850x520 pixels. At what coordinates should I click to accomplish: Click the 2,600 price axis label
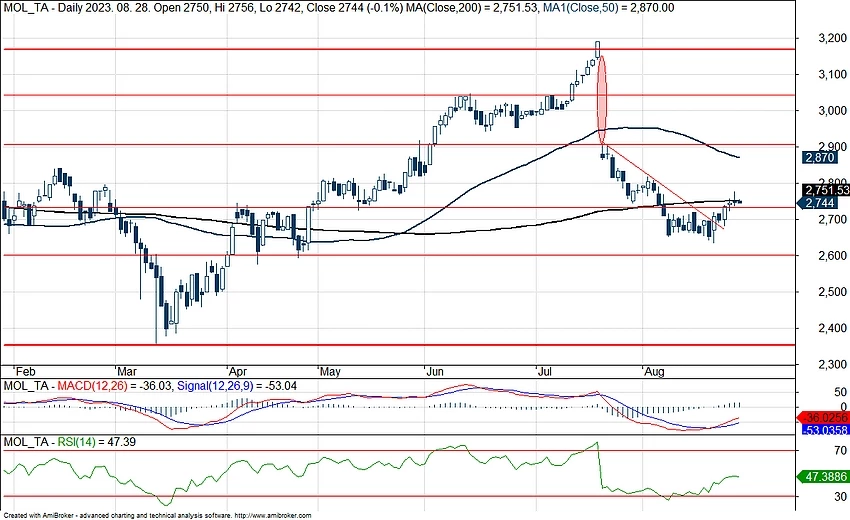[x=832, y=255]
